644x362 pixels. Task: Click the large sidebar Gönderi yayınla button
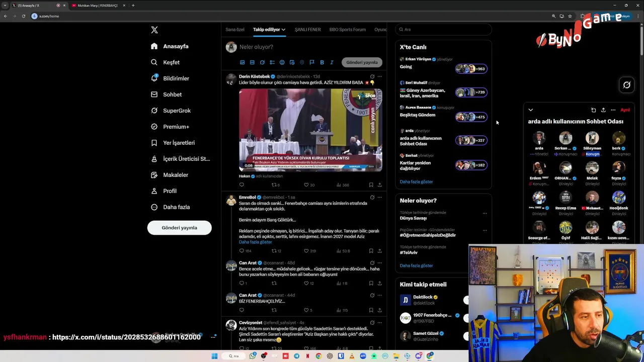pos(179,228)
